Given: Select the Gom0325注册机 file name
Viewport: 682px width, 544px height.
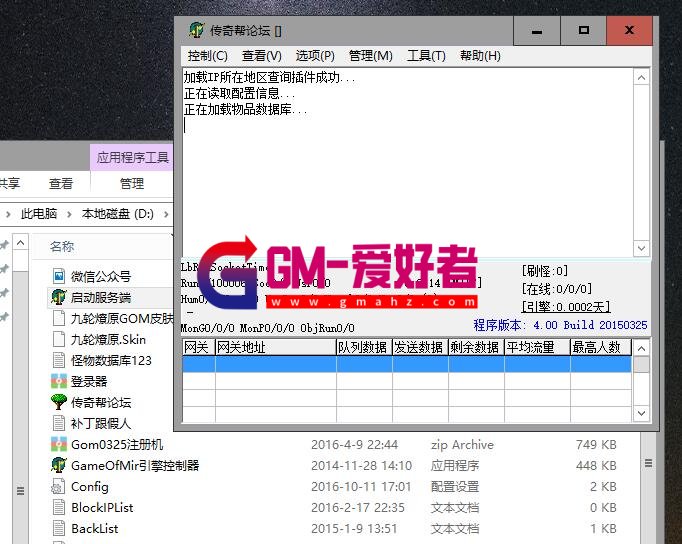Looking at the screenshot, I should (117, 444).
